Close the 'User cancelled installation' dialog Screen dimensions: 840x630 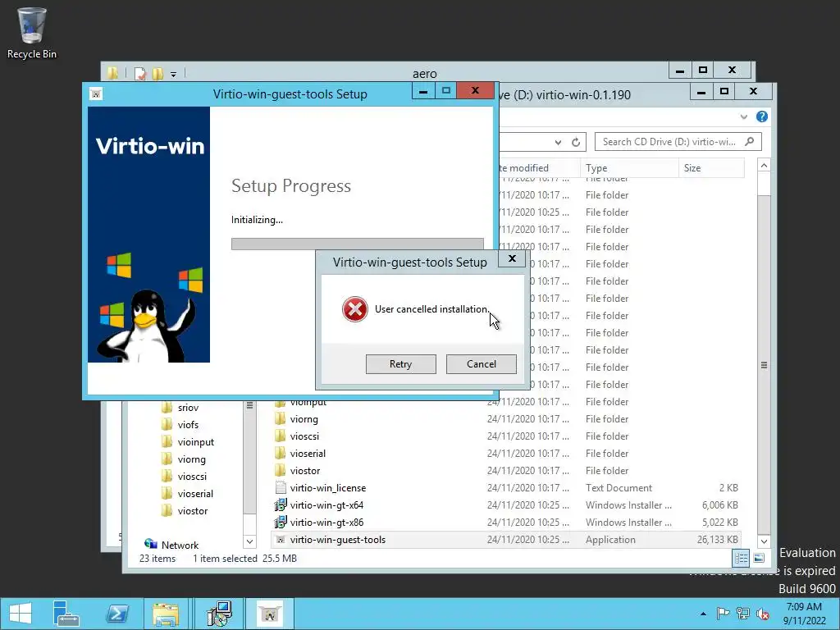512,258
